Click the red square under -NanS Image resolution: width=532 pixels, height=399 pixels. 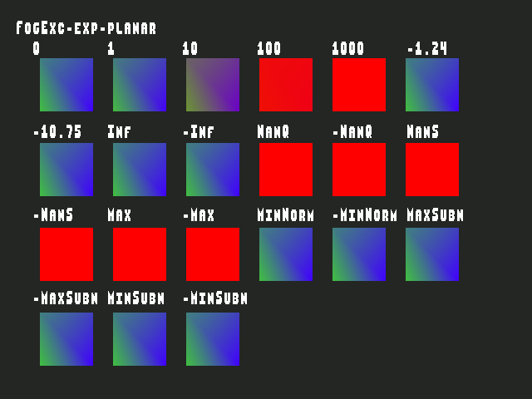66,254
